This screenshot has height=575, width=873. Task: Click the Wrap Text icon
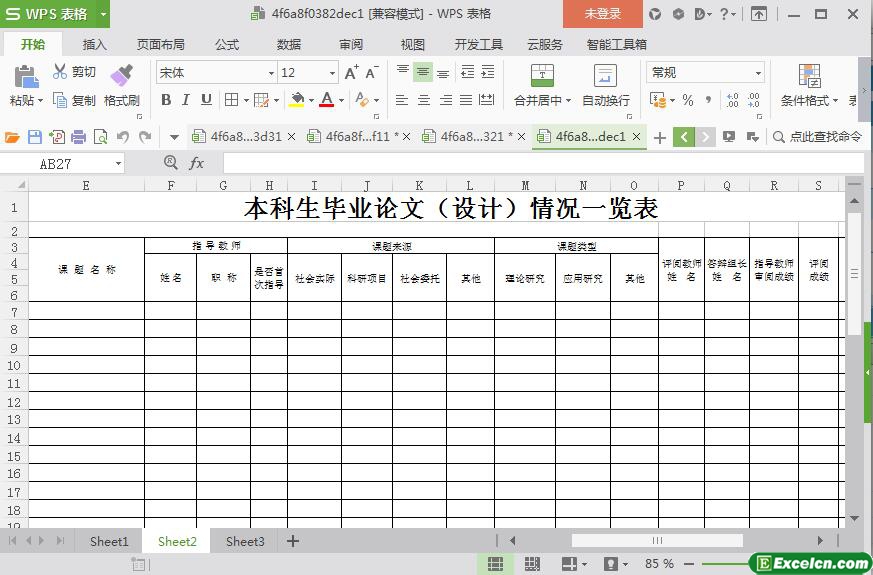605,76
